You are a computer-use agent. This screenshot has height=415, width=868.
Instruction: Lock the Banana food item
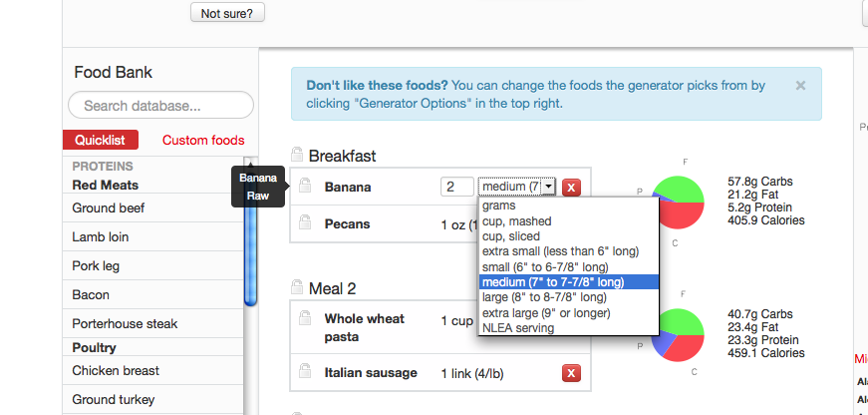pos(305,186)
